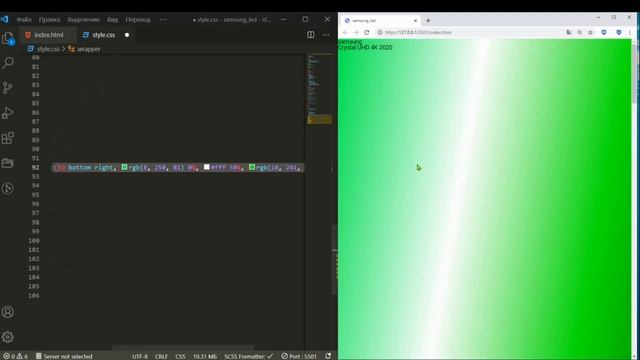Click notifications icon in VS Code status bar

click(328, 356)
